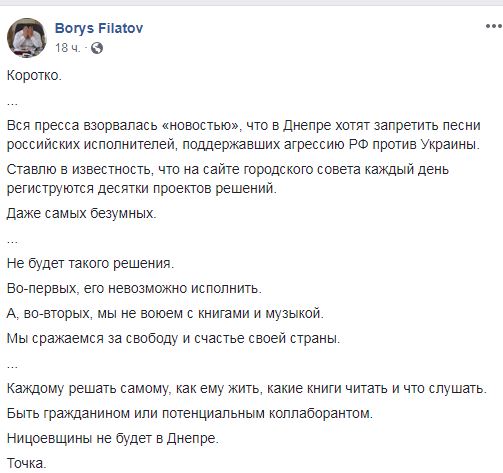
Task: Select the line starting "Вся пресса взорвалась"
Action: (243, 126)
